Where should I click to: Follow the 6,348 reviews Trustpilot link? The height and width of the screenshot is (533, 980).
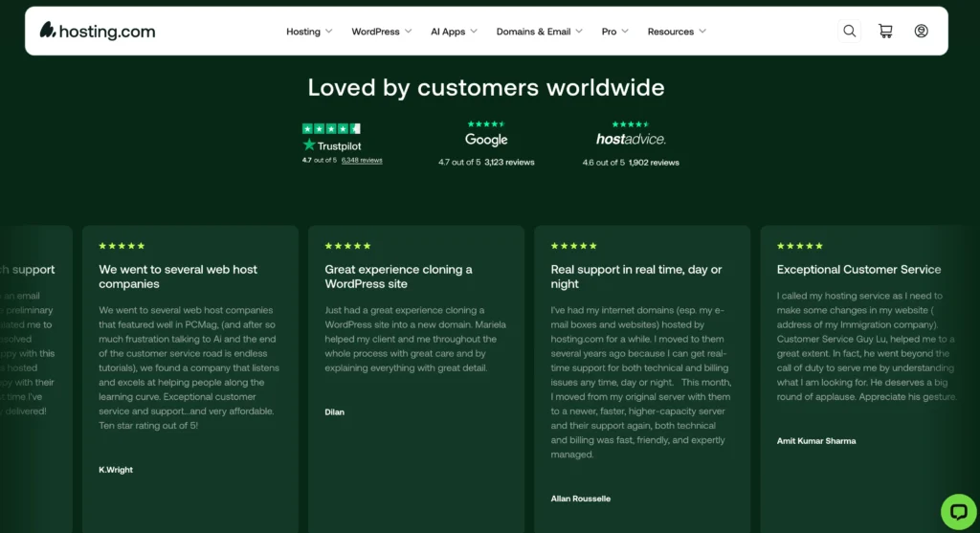362,160
